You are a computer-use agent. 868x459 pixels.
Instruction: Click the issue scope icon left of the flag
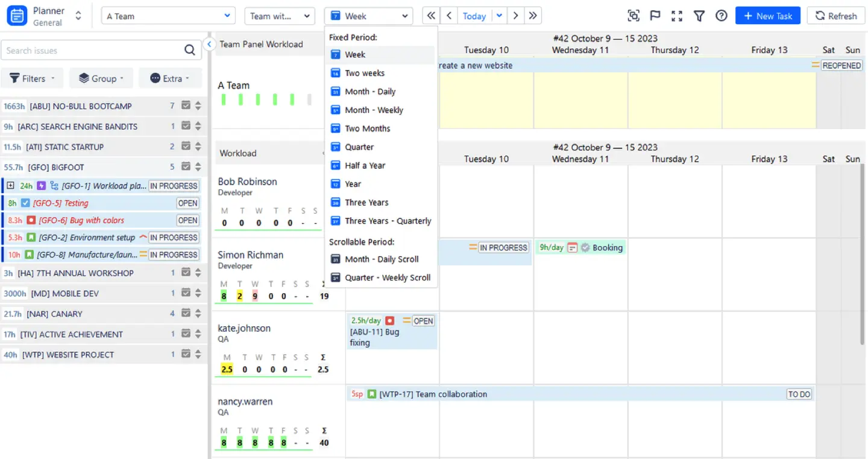coord(634,16)
